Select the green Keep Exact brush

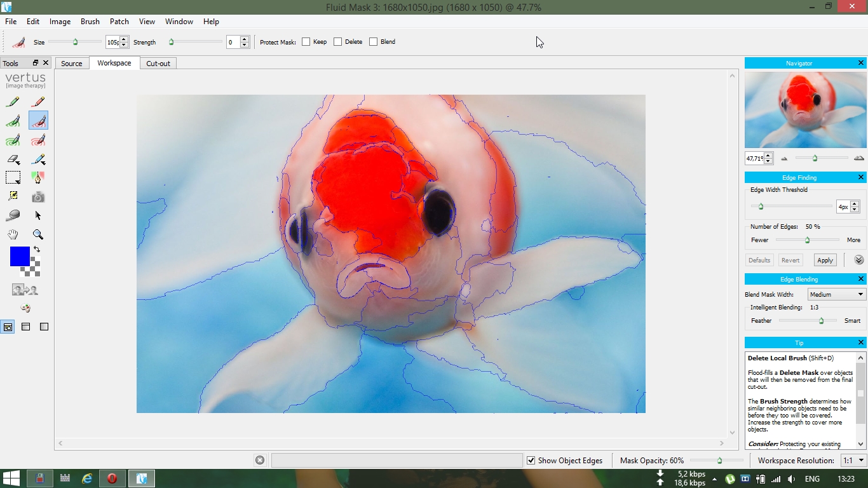pyautogui.click(x=13, y=102)
